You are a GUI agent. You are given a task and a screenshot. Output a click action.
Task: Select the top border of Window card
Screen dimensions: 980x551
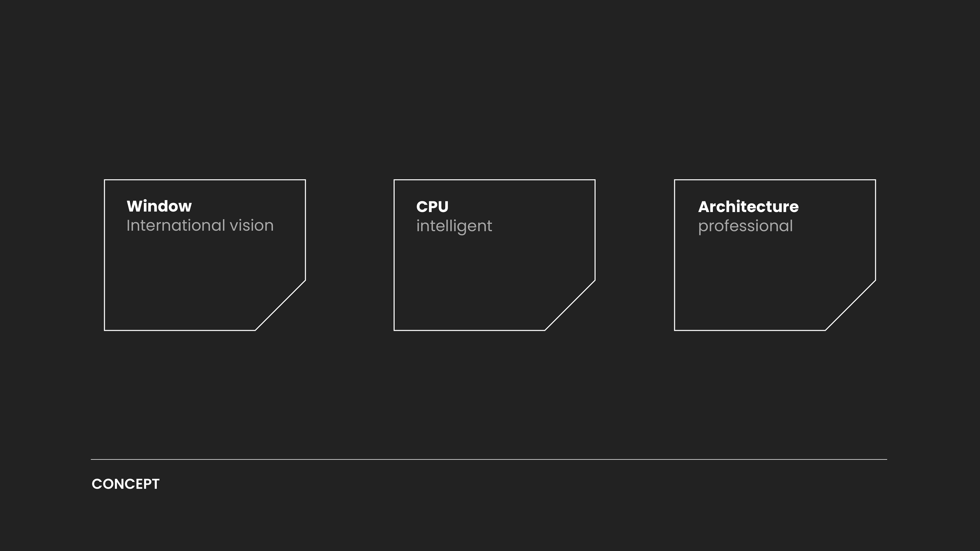[205, 180]
